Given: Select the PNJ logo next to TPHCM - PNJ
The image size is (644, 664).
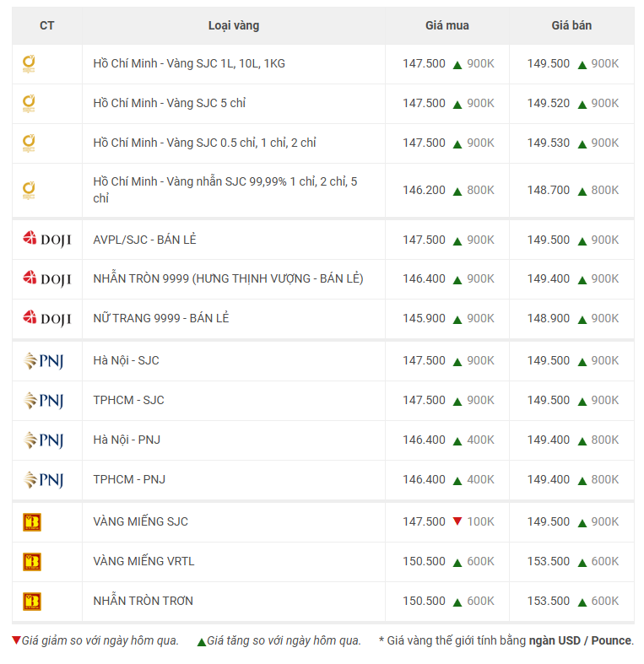Looking at the screenshot, I should (43, 480).
